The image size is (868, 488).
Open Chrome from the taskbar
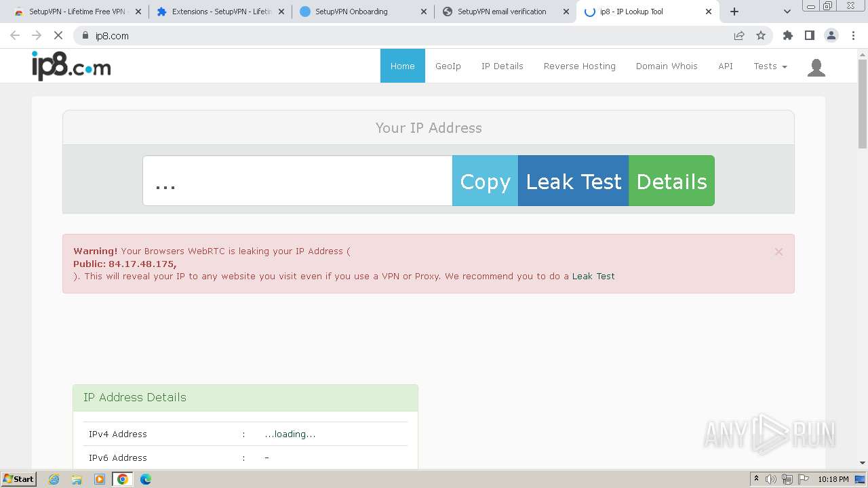pyautogui.click(x=122, y=479)
